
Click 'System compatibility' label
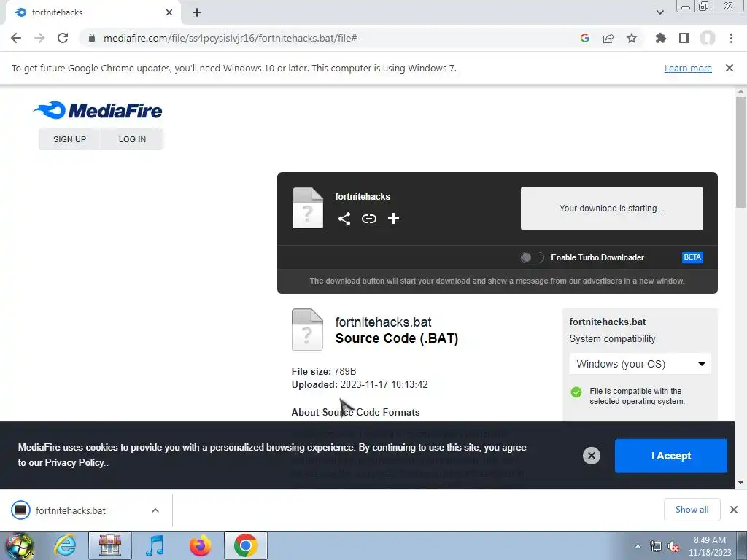[612, 339]
